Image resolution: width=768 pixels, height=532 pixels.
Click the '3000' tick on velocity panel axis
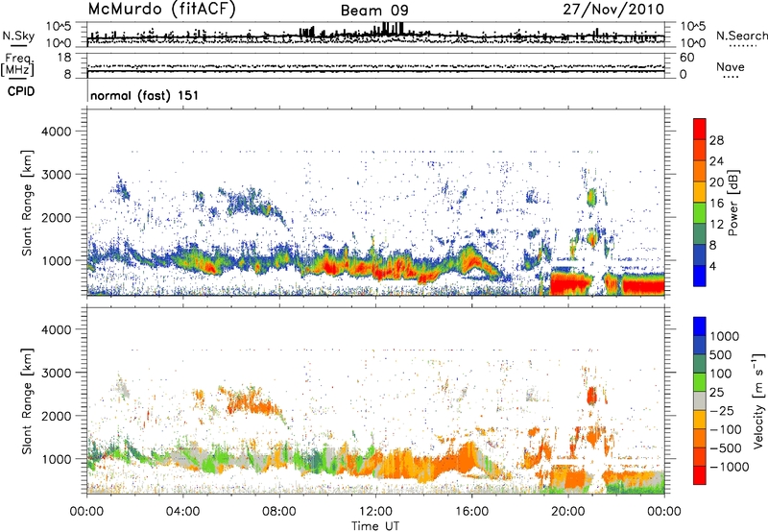coord(56,373)
